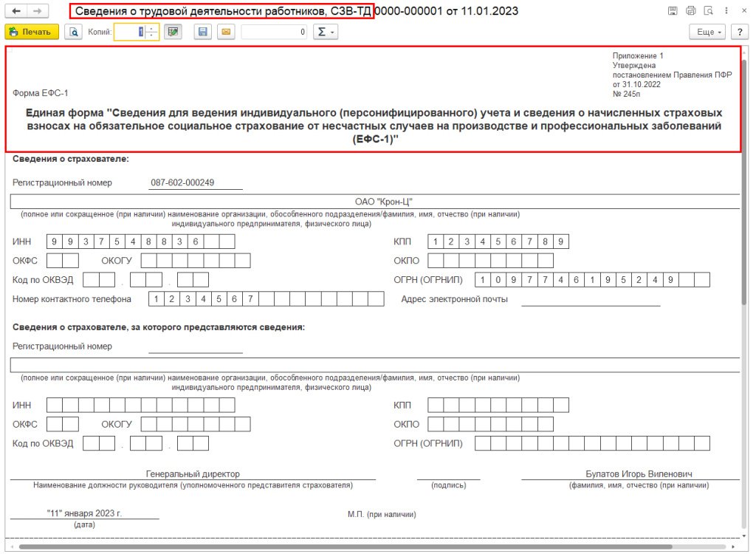Open the Еще dropdown menu
This screenshot has width=756, height=554.
707,33
